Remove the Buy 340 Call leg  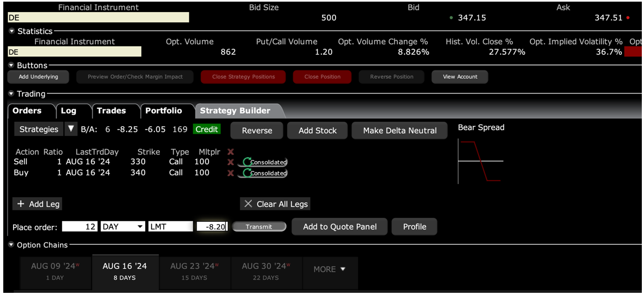click(x=230, y=173)
